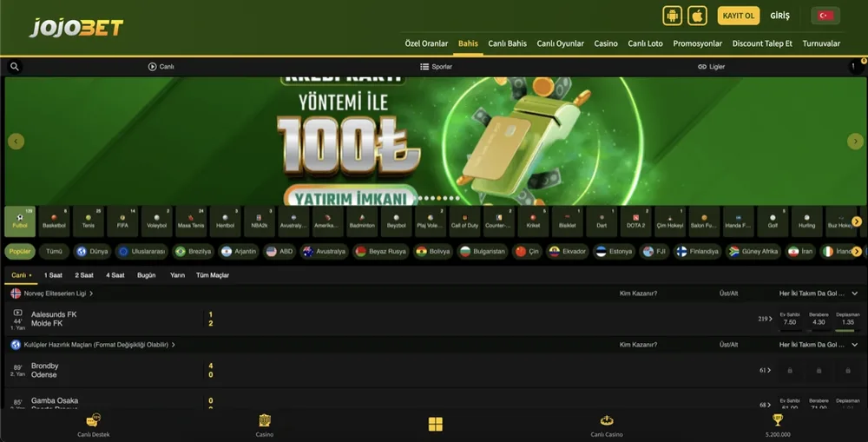The height and width of the screenshot is (442, 868).
Task: Select the Basketbol sport icon
Action: click(x=54, y=221)
